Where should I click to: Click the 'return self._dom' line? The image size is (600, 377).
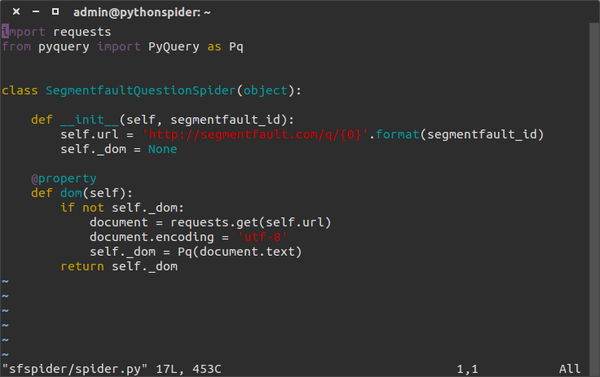click(119, 266)
